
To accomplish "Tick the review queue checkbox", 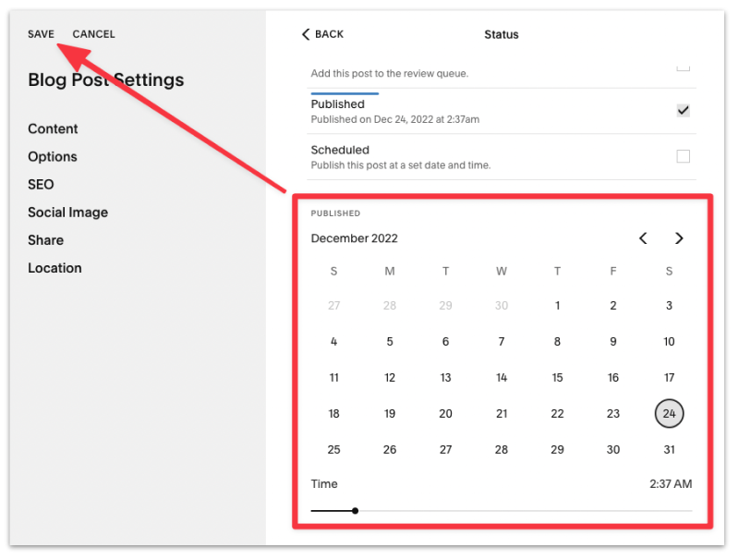I will pyautogui.click(x=684, y=67).
